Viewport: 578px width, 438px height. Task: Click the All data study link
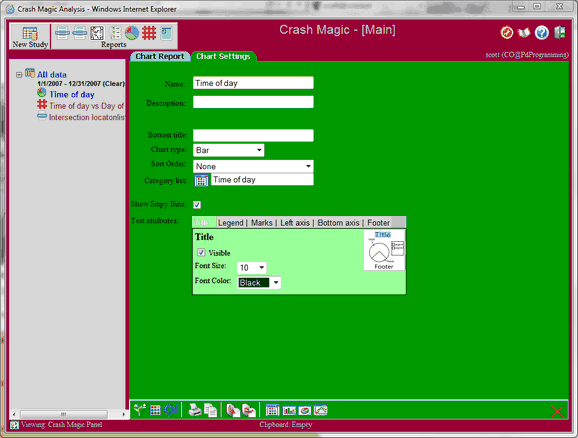[52, 74]
